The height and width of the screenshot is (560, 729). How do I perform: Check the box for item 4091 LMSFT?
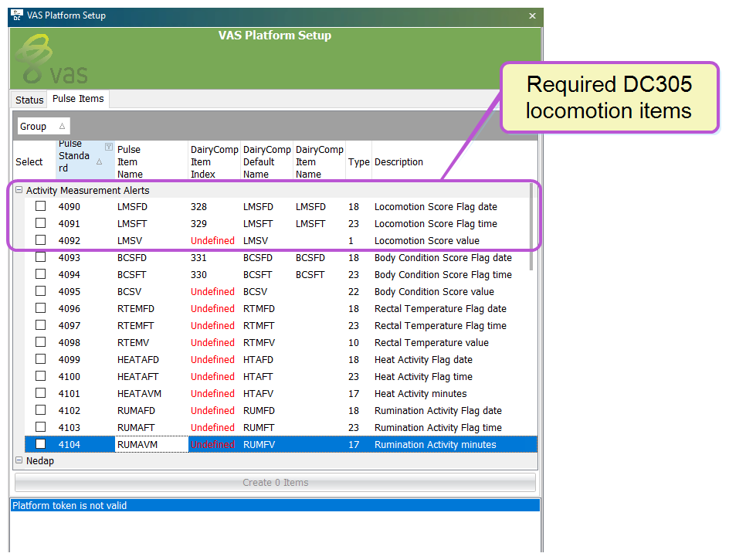click(41, 223)
